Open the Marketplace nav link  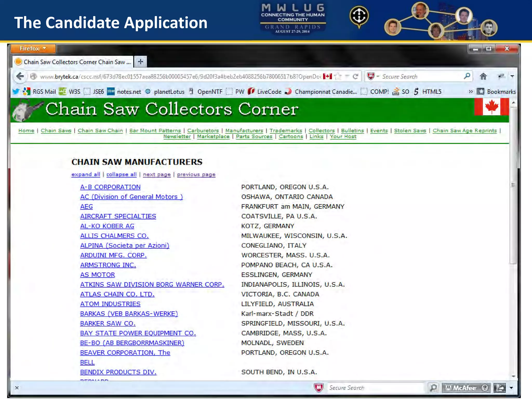213,137
